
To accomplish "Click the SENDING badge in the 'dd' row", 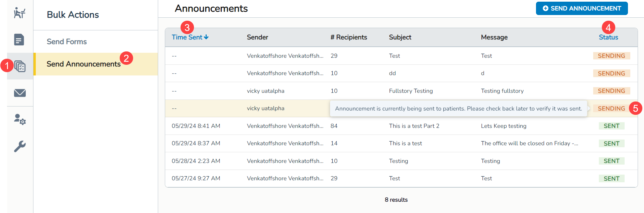I will pyautogui.click(x=611, y=73).
